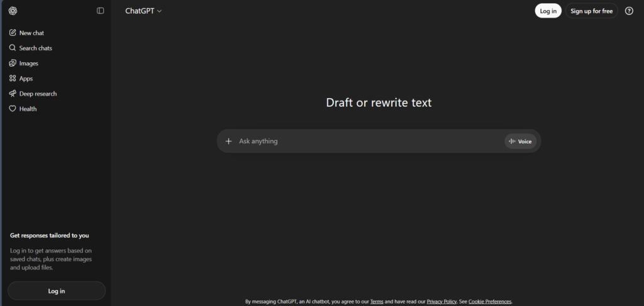Click the Apps grid icon
Screen dimensions: 644x306
13,79
